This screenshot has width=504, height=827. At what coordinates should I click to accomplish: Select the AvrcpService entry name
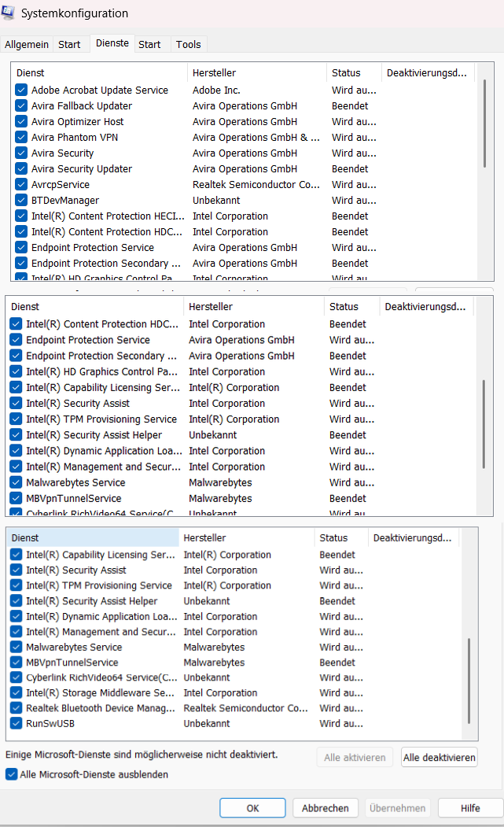click(61, 185)
